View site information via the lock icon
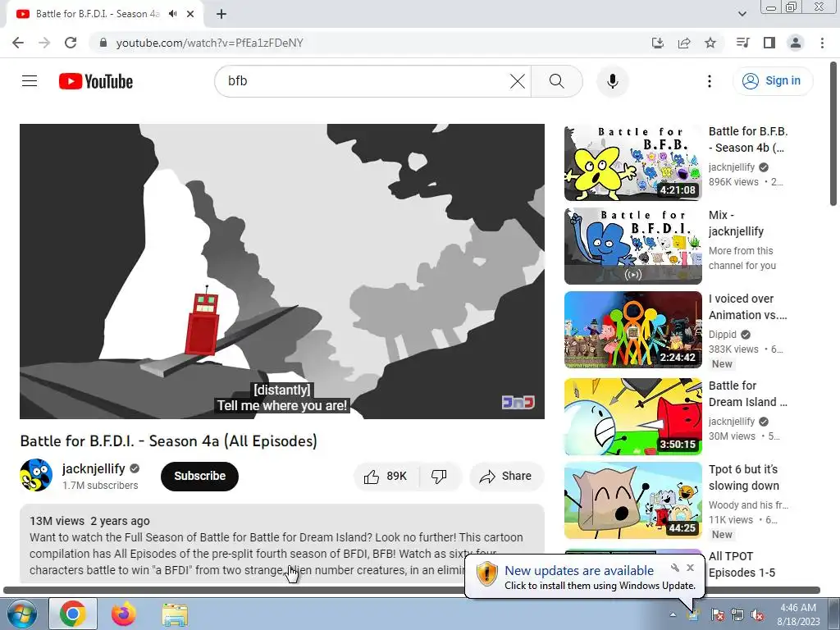The height and width of the screenshot is (630, 840). click(x=103, y=43)
